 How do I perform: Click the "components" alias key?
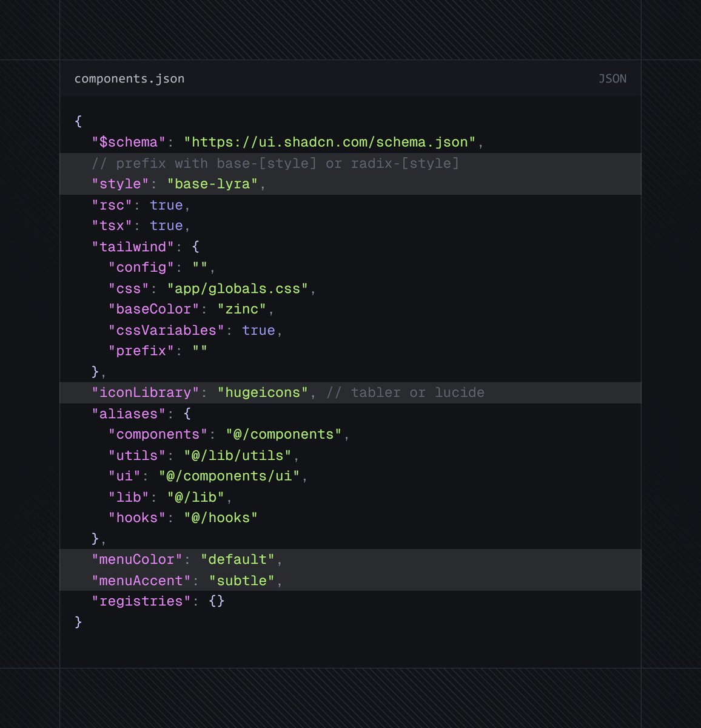[x=158, y=434]
